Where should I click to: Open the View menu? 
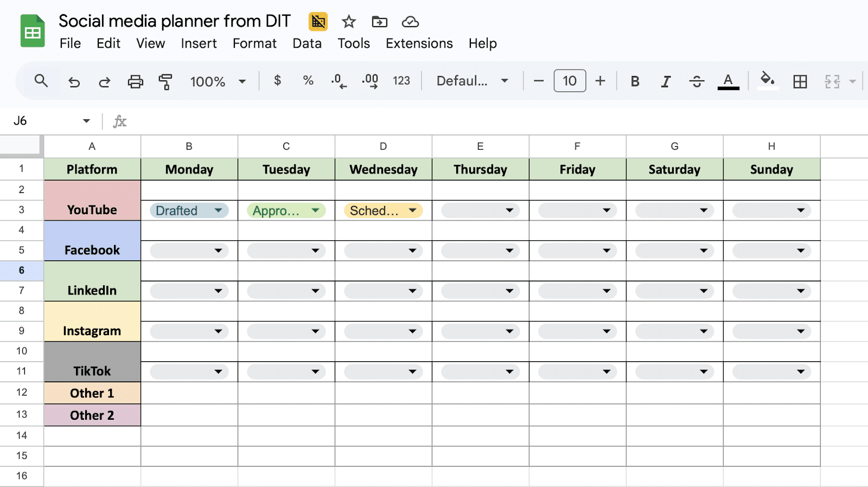(x=150, y=43)
